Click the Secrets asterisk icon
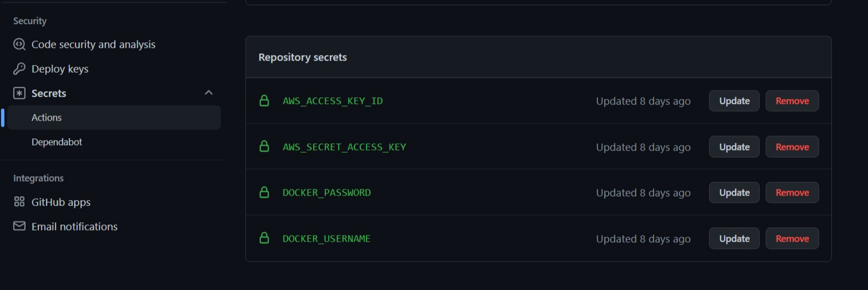 click(x=19, y=93)
